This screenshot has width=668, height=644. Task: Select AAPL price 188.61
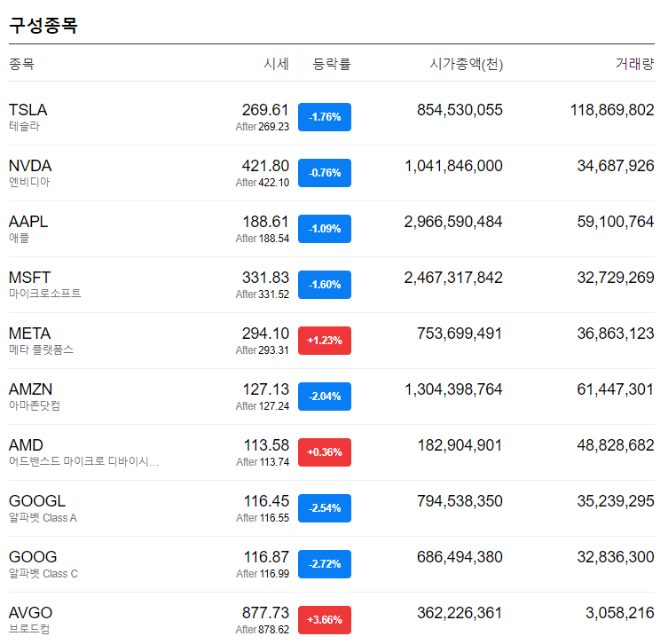[266, 222]
